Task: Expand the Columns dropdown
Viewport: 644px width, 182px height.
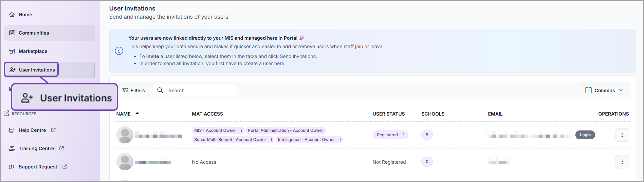Action: [x=604, y=90]
